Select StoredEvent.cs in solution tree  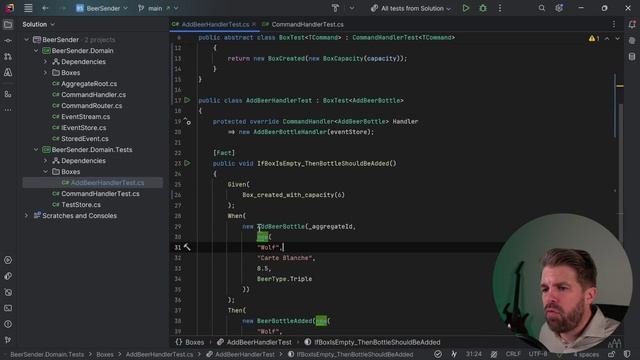click(84, 139)
